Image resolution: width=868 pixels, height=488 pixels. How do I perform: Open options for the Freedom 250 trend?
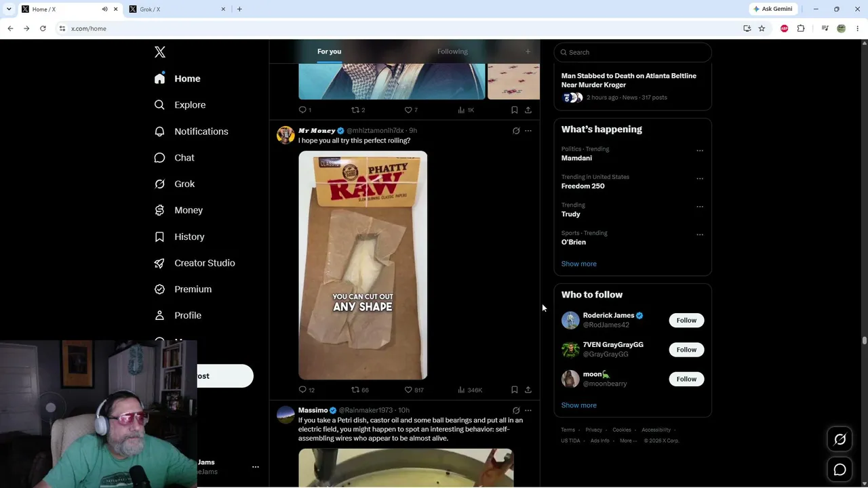pyautogui.click(x=700, y=179)
